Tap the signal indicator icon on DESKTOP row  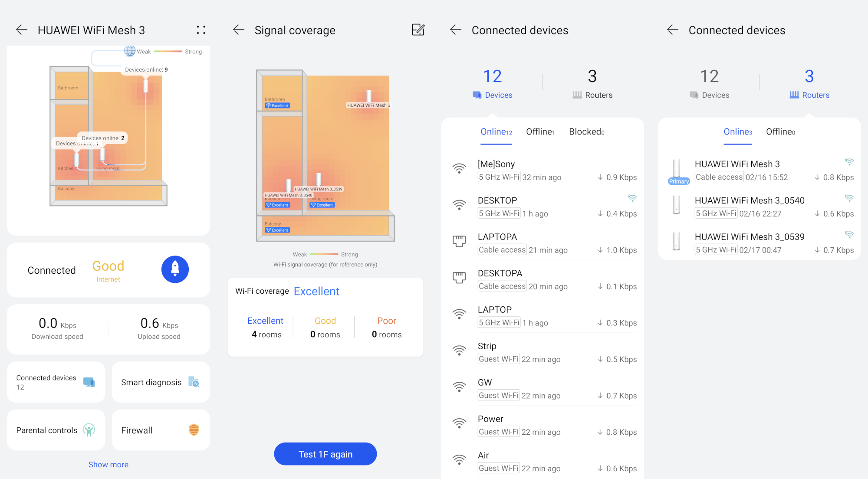point(632,198)
